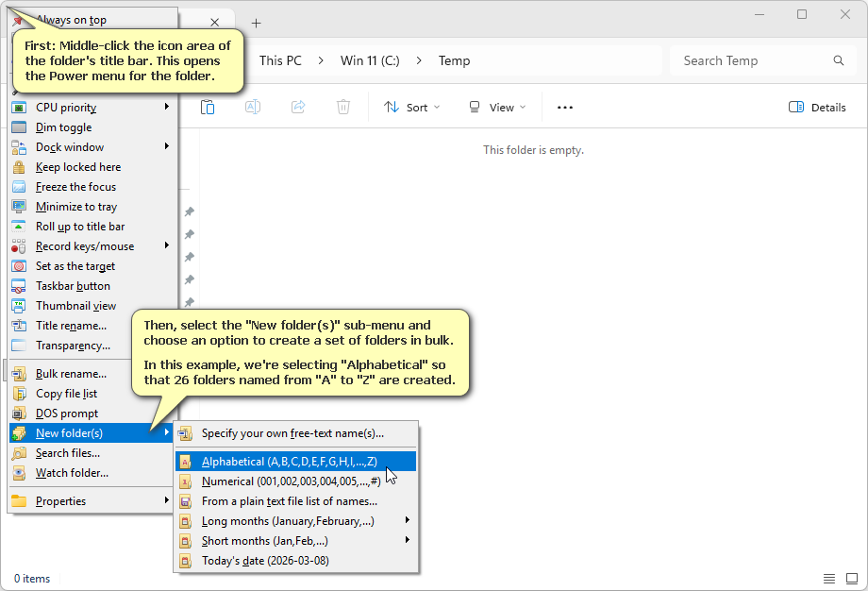Toggle Keep locked here option
The width and height of the screenshot is (868, 591).
pos(78,167)
